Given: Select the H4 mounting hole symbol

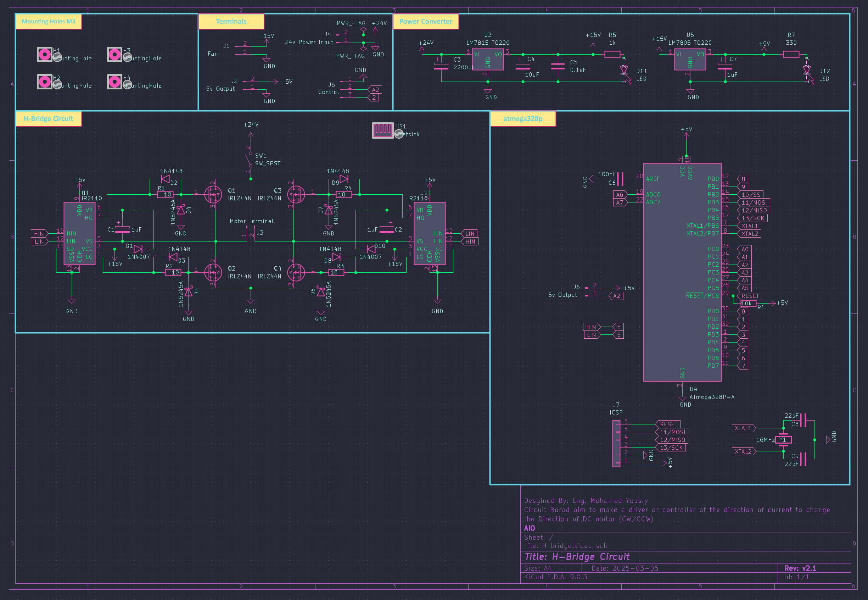Looking at the screenshot, I should (114, 82).
